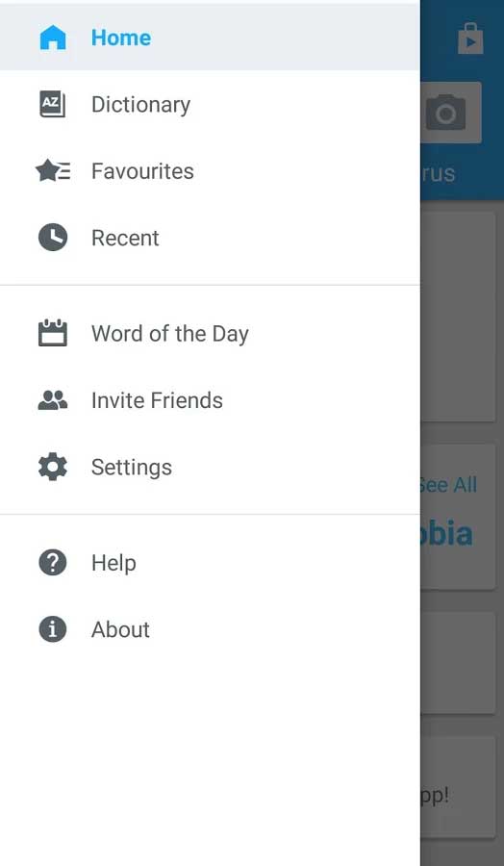Select Invite Friends text entry
504x866 pixels.
pyautogui.click(x=157, y=400)
